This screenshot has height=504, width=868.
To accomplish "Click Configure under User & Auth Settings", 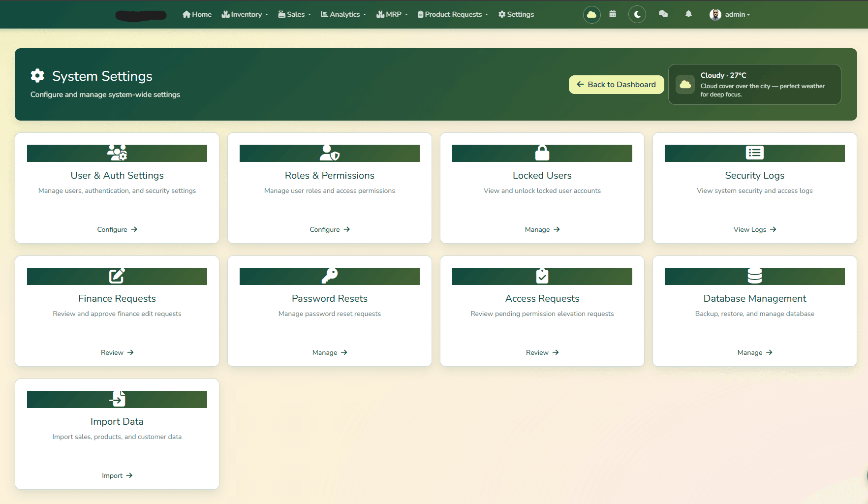I will point(117,229).
